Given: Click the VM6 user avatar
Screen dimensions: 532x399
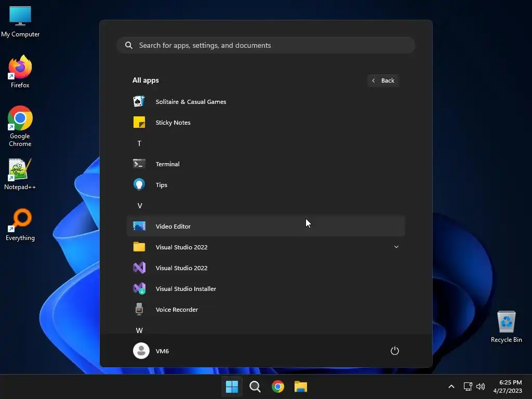Looking at the screenshot, I should click(141, 351).
